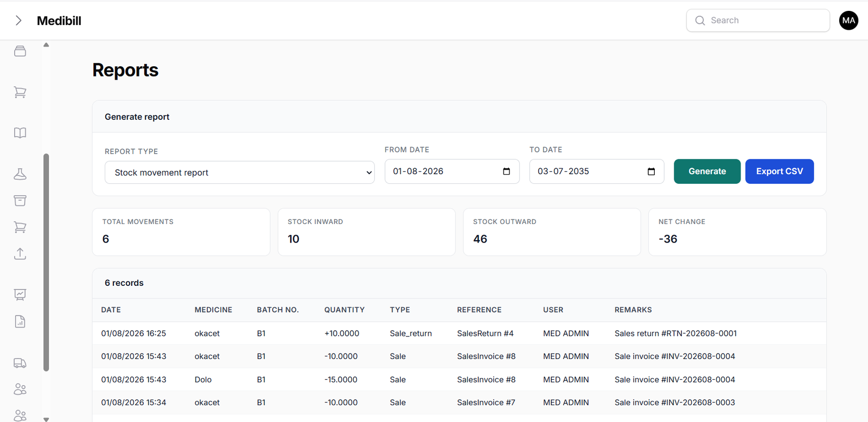
Task: Click the date cell 01/08/2026 15:34
Action: (133, 402)
